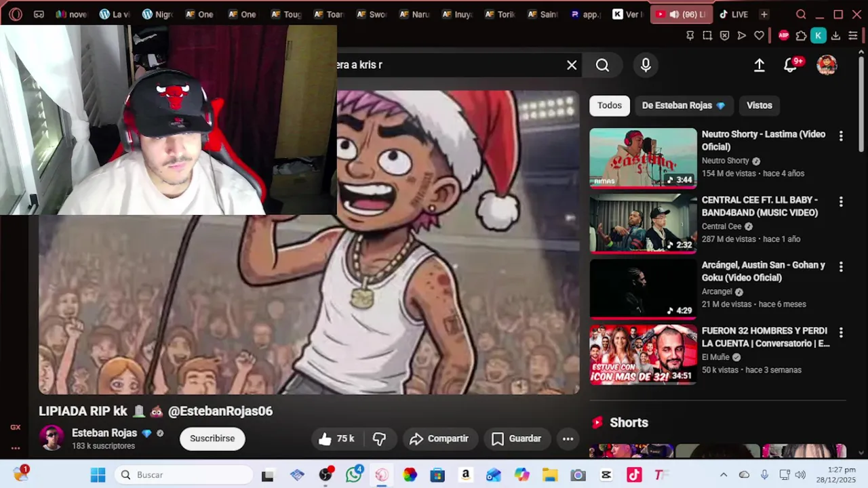Open the Windows Start menu

pos(98,475)
